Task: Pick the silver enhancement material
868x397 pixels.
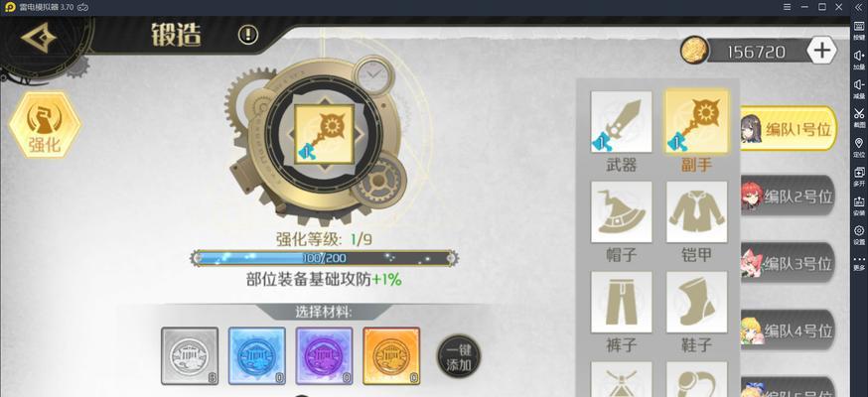Action: point(190,355)
